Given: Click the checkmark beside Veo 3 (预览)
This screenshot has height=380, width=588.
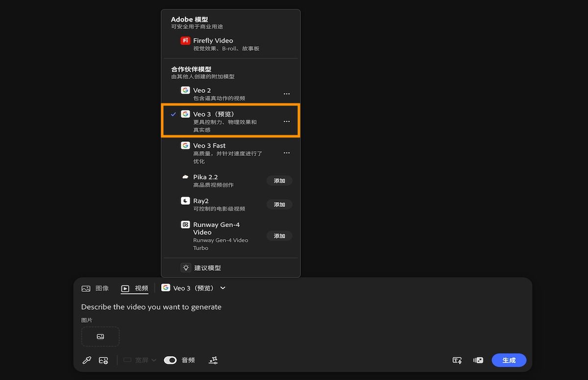Looking at the screenshot, I should click(x=173, y=114).
